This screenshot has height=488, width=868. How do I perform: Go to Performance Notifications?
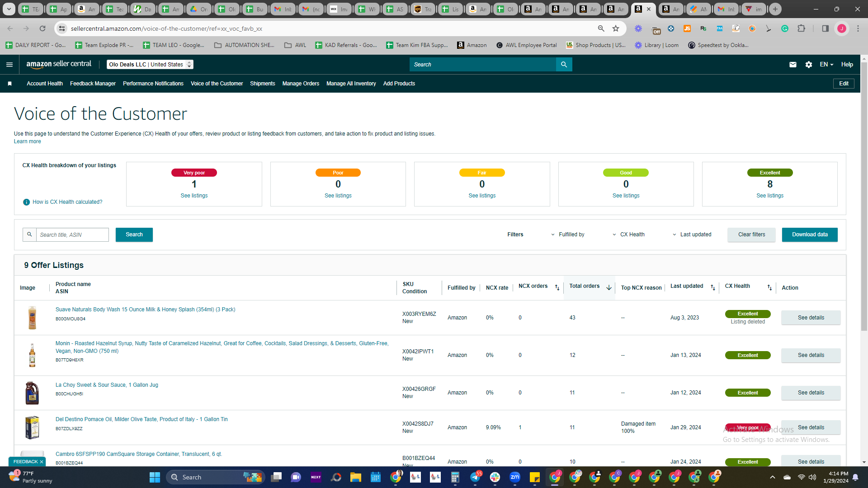tap(153, 84)
